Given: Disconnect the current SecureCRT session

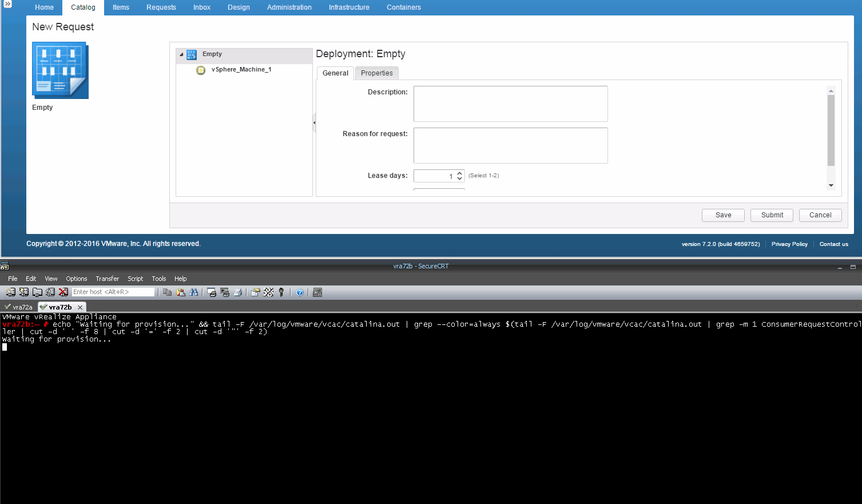Looking at the screenshot, I should coord(63,292).
